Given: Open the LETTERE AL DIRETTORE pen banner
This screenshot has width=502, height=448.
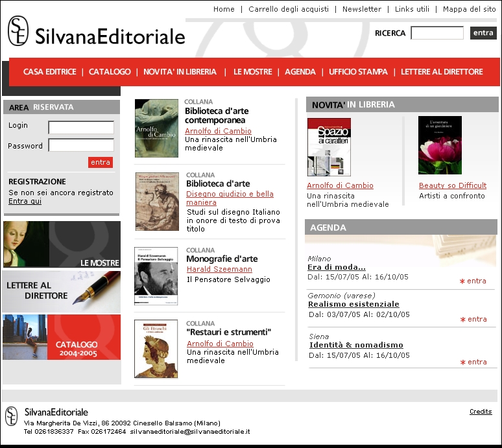Looking at the screenshot, I should click(62, 292).
